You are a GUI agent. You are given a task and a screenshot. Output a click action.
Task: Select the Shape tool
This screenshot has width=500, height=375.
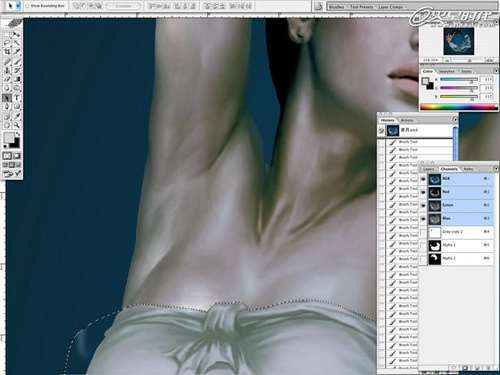pyautogui.click(x=17, y=107)
